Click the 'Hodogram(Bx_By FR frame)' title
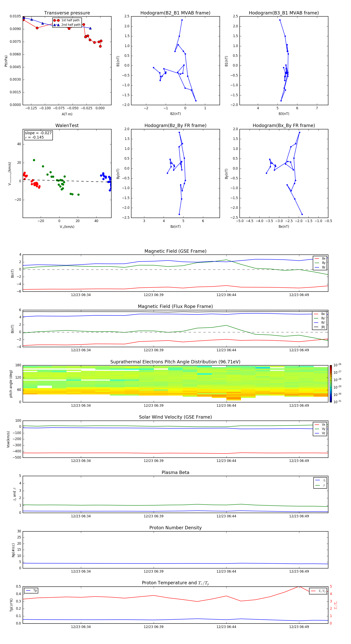 [284, 125]
